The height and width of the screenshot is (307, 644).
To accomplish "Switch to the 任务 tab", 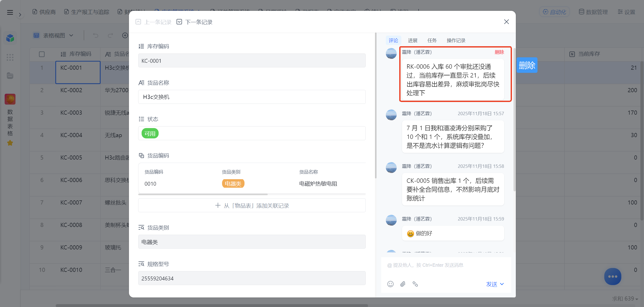I will point(432,40).
